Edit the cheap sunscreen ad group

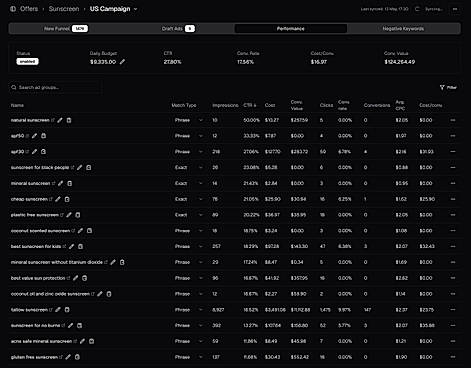[x=58, y=199]
